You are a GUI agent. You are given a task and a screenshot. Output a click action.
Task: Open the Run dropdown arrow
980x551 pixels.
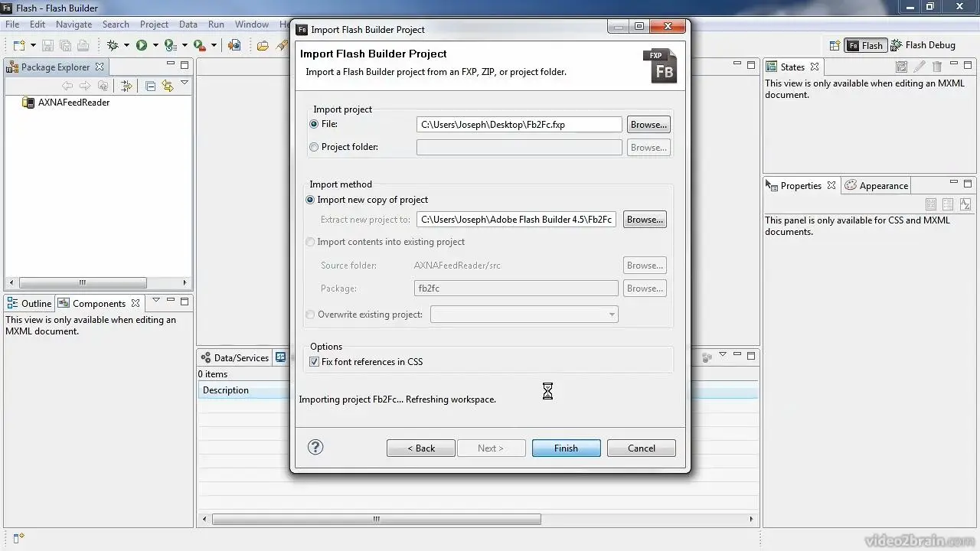click(x=155, y=46)
